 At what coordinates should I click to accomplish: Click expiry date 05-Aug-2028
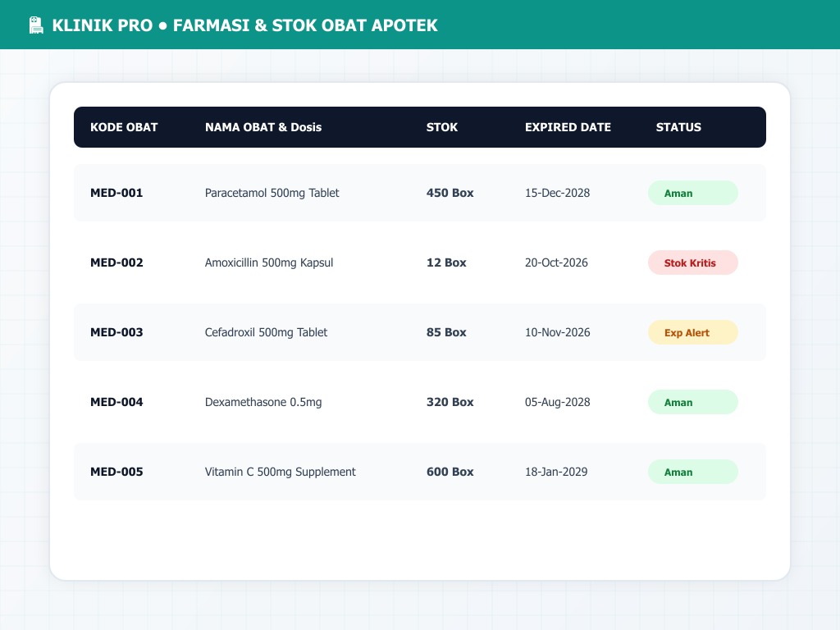tap(557, 402)
